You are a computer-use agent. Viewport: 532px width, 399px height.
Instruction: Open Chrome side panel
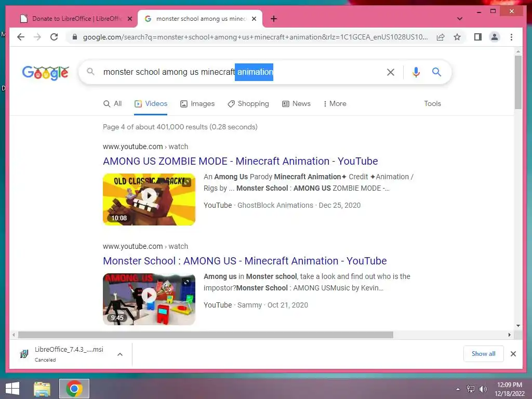click(478, 37)
